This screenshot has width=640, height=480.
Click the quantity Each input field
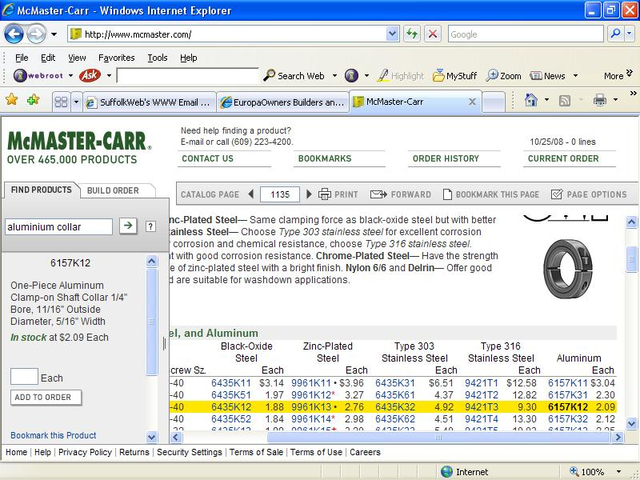click(24, 377)
